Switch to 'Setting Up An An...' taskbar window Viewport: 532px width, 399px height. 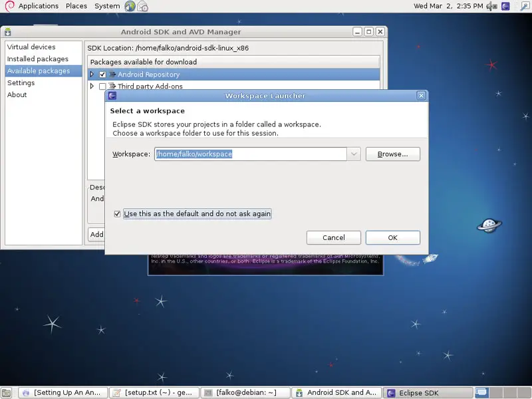tap(63, 392)
